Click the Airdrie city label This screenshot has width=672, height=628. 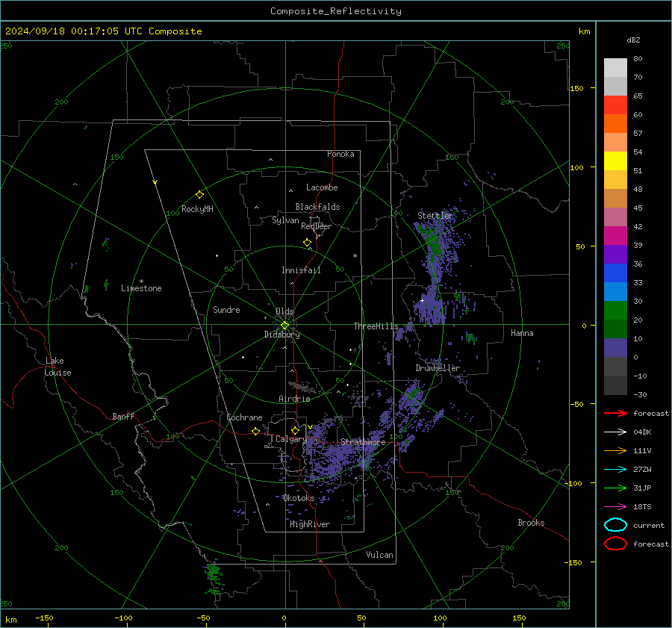click(x=294, y=399)
